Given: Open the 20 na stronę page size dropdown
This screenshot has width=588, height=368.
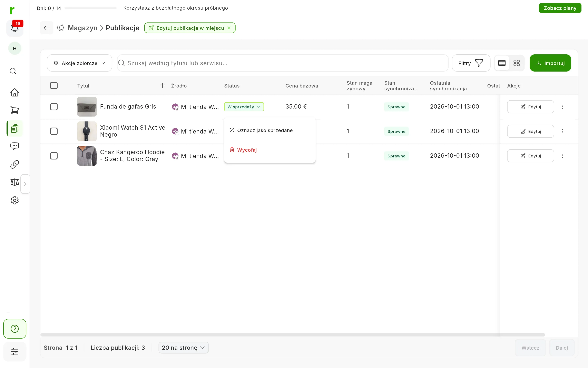Looking at the screenshot, I should [x=183, y=348].
